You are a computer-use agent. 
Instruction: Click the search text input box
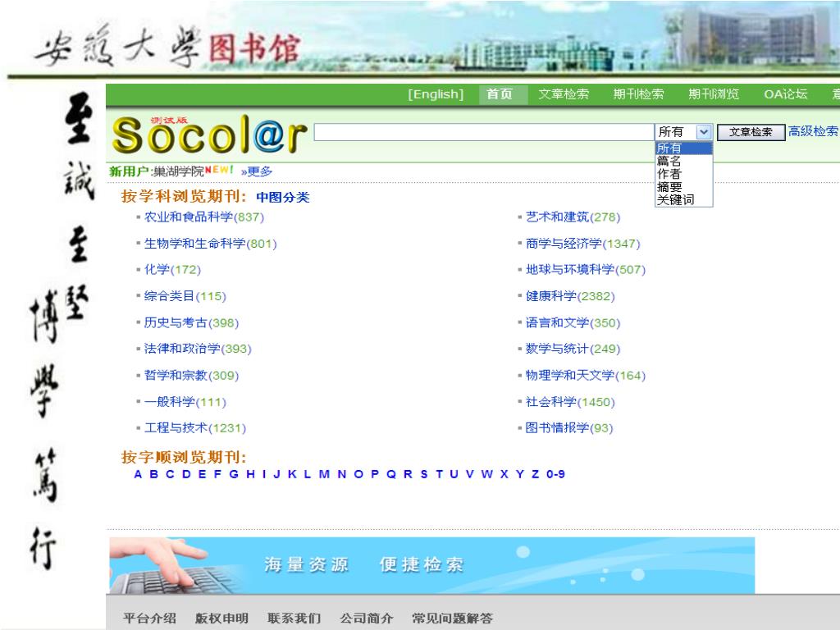[484, 132]
